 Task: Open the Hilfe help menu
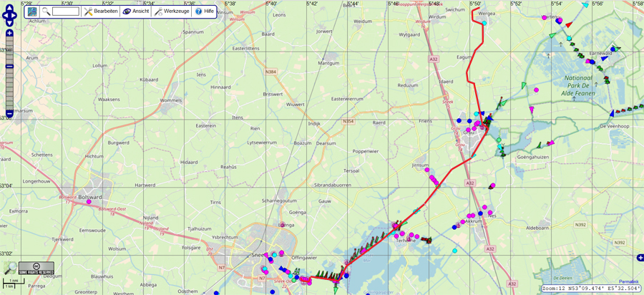coord(205,11)
